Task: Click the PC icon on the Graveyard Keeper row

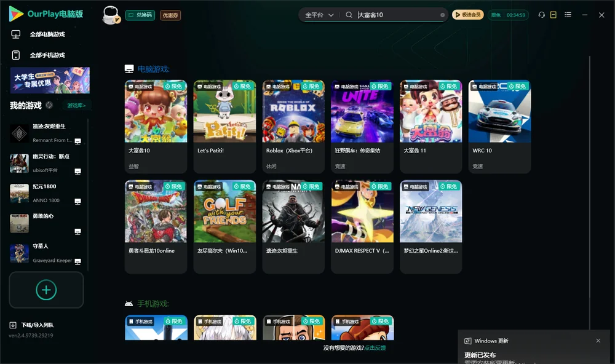Action: [x=77, y=261]
